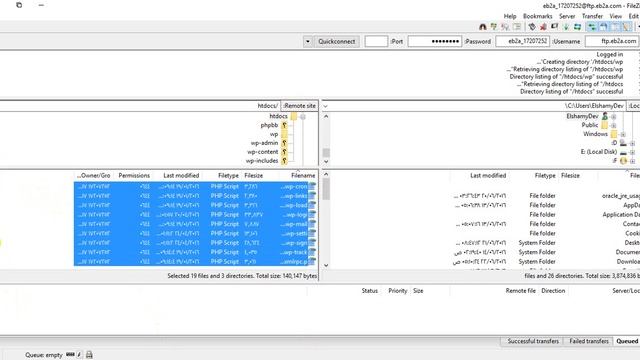The image size is (640, 360).
Task: Click the Direction column header in queue
Action: tap(553, 291)
